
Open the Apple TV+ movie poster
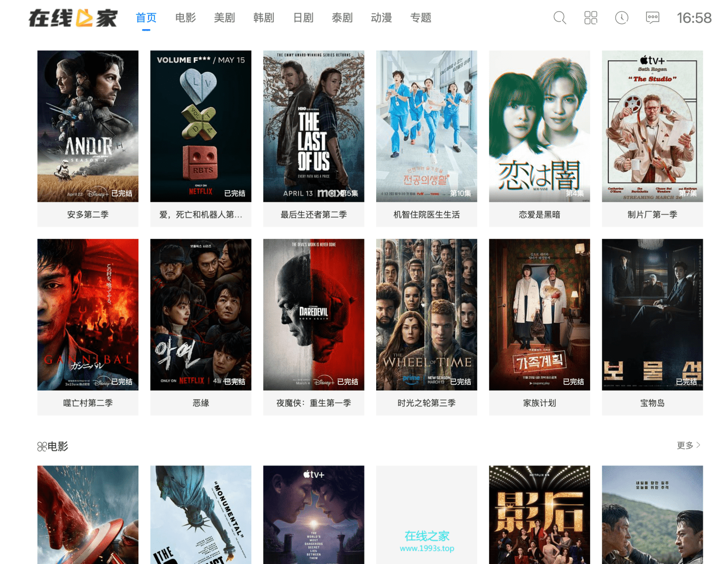pos(314,514)
